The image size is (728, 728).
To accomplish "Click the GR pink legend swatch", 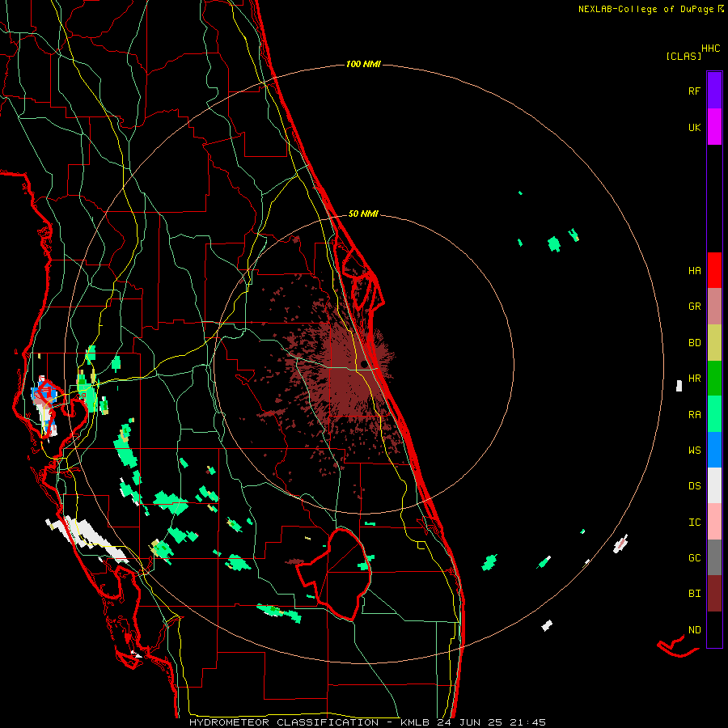I will [714, 307].
